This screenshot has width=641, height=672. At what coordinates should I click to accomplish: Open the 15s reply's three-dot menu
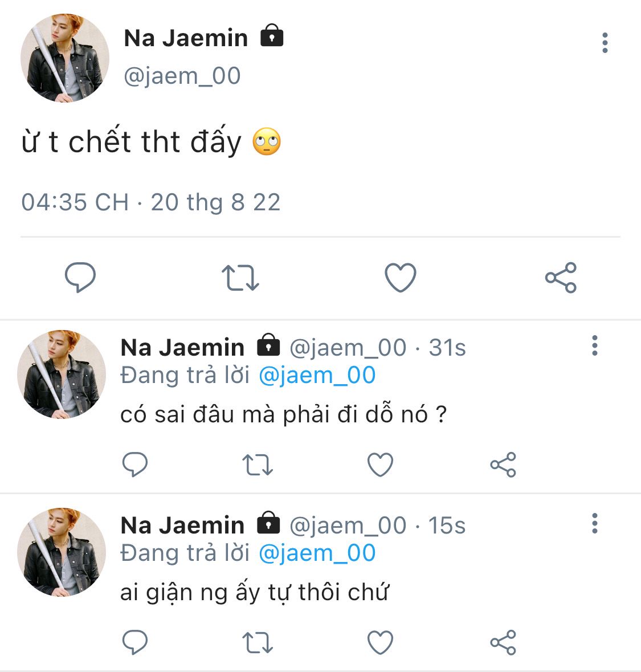click(594, 523)
